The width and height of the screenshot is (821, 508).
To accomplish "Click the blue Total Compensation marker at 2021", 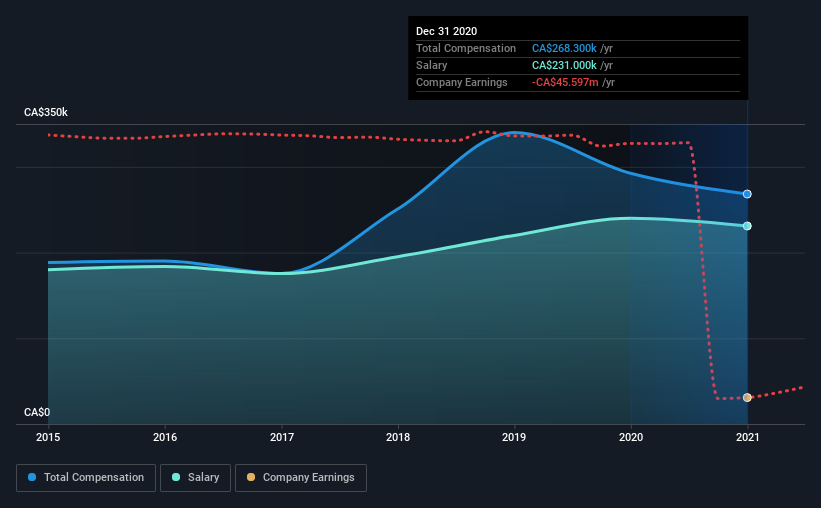I will tap(747, 194).
